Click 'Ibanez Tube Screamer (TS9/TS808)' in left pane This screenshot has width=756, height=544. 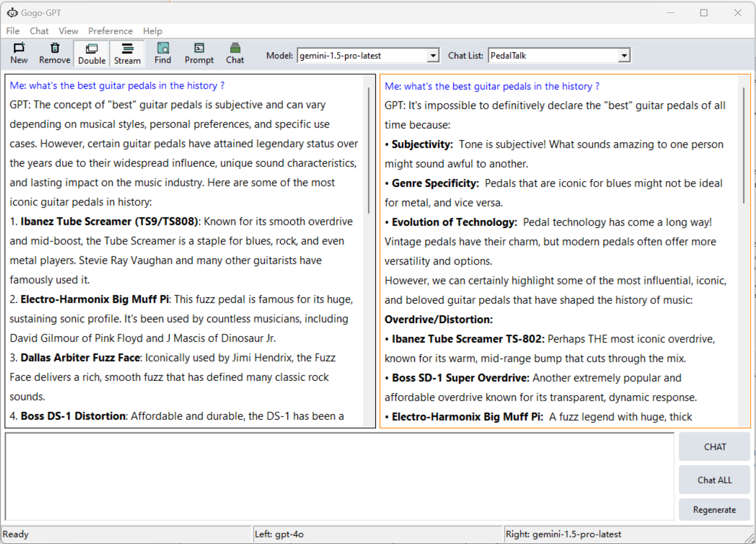coord(110,222)
